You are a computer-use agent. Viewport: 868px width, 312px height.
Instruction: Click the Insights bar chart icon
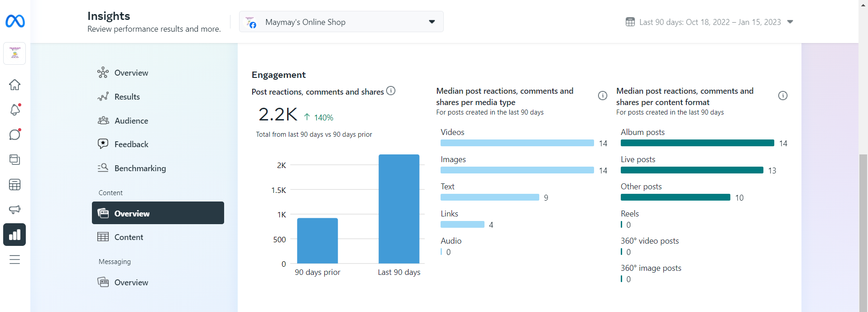15,235
